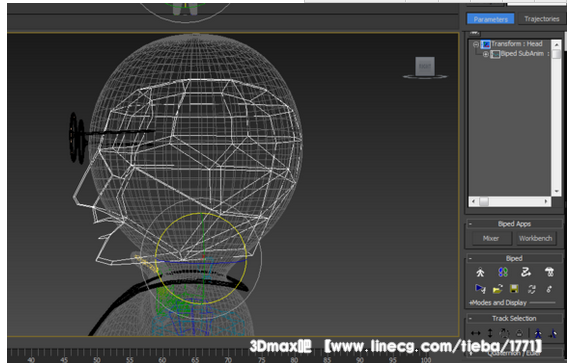Activate Footstep Mode icon
Viewport: 571px width, 363px height.
503,272
